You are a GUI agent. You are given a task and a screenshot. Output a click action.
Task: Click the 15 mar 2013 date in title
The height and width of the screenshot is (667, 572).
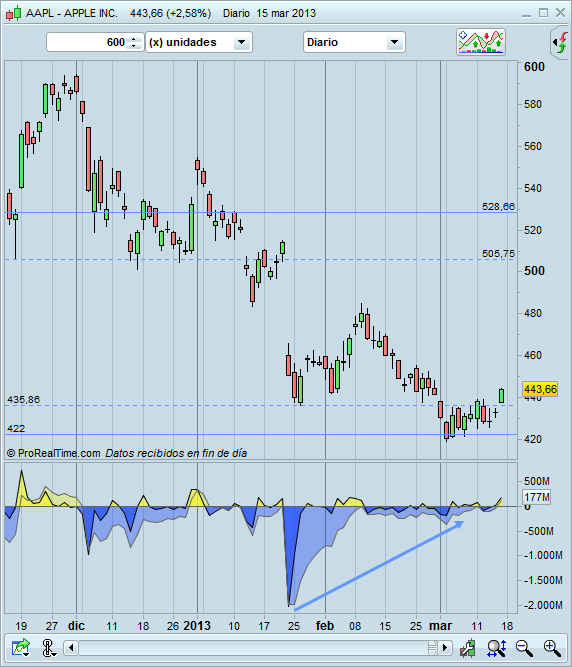click(x=286, y=13)
